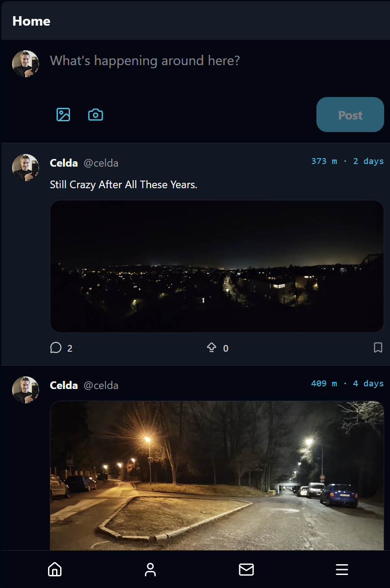This screenshot has width=390, height=588.
Task: Upvote the Still Crazy After All These Years post
Action: pyautogui.click(x=211, y=347)
